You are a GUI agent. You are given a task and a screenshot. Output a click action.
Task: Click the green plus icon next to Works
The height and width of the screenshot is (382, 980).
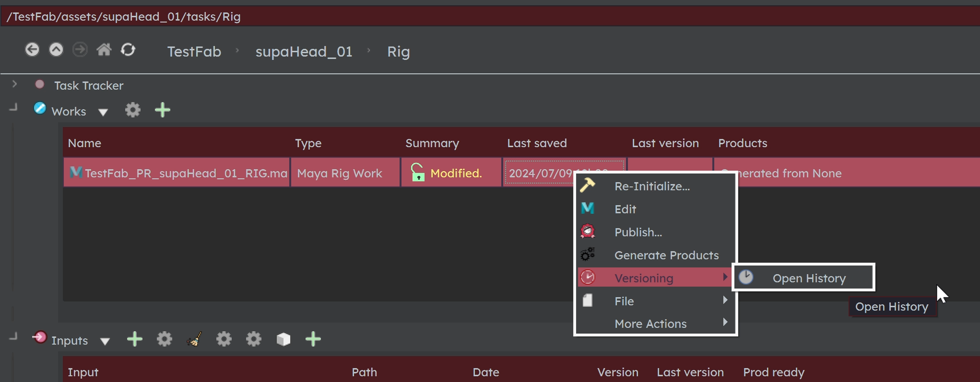pyautogui.click(x=163, y=110)
